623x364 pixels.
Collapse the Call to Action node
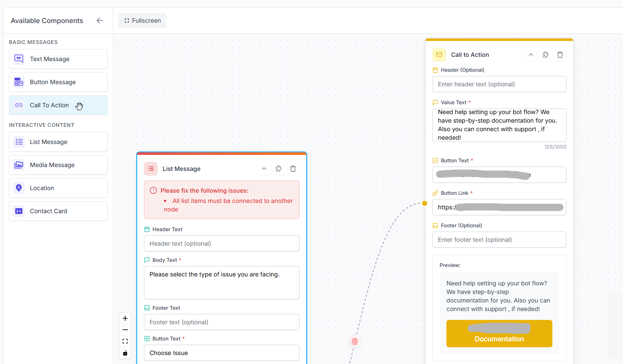(x=531, y=55)
